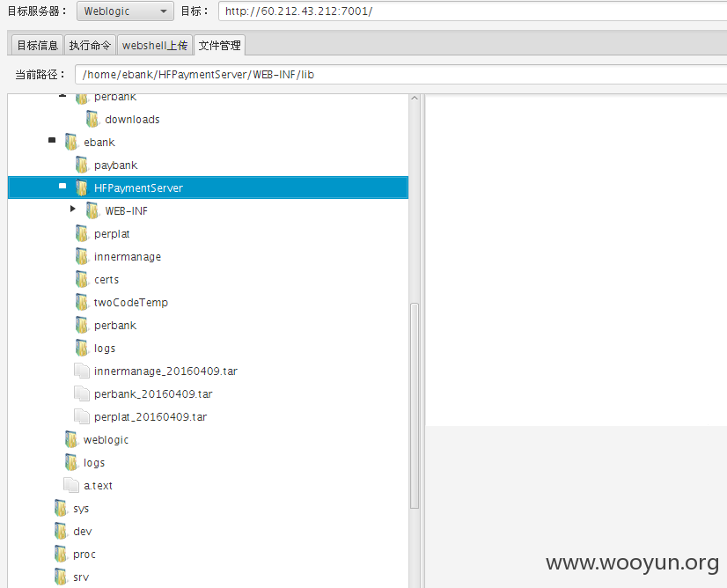Open the Weblogic target server dropdown
727x588 pixels.
click(125, 11)
